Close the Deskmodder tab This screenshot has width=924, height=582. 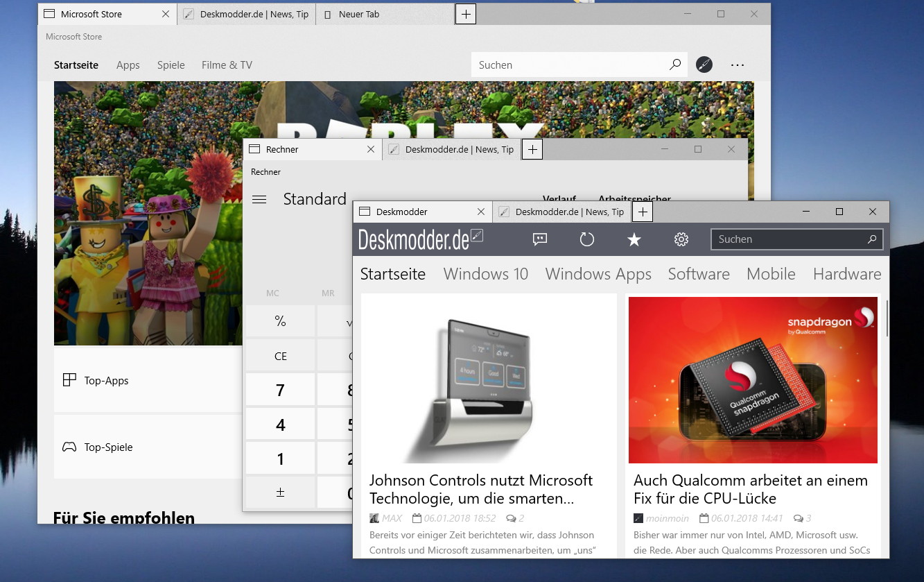tap(482, 212)
